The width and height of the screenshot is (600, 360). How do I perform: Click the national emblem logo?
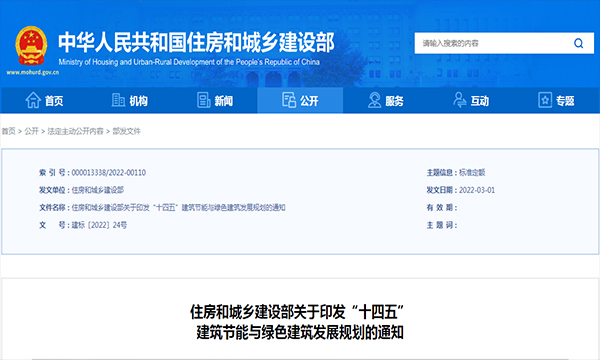pyautogui.click(x=31, y=46)
